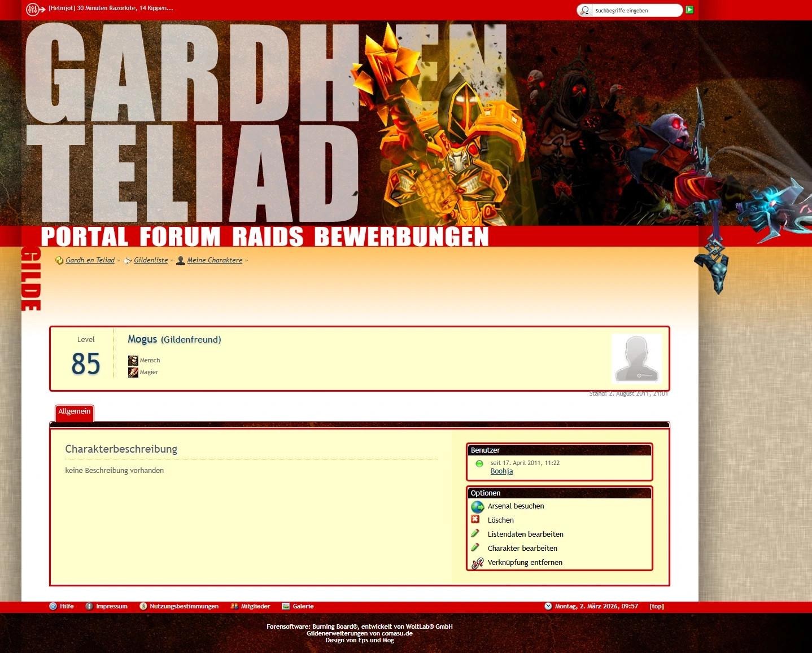Click the Mensch race icon
Screen dimensions: 812x653
point(133,361)
